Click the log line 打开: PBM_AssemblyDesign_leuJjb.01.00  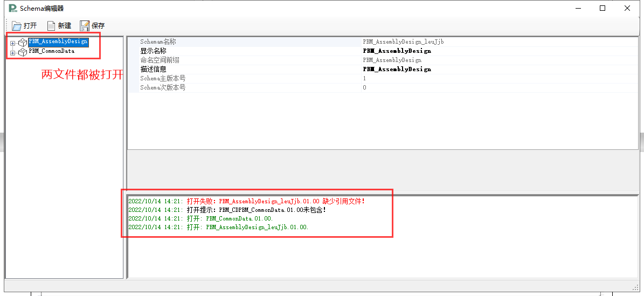(x=218, y=228)
